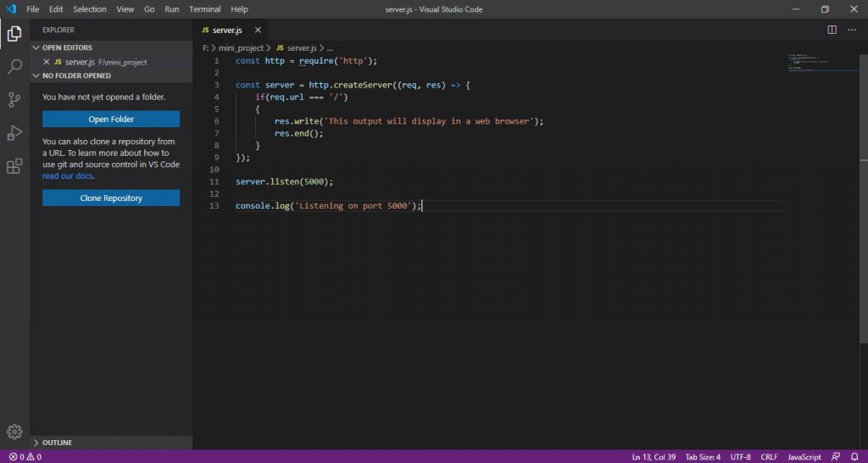The width and height of the screenshot is (868, 463).
Task: Open the Help menu
Action: [239, 8]
